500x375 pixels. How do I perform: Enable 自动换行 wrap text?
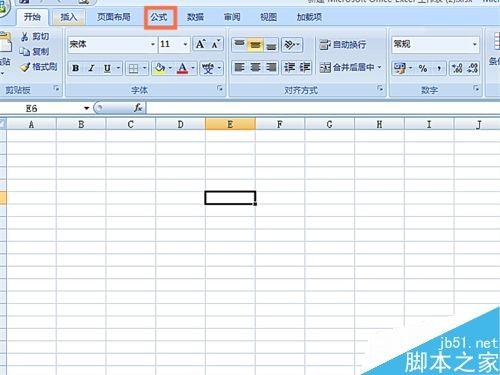[343, 44]
